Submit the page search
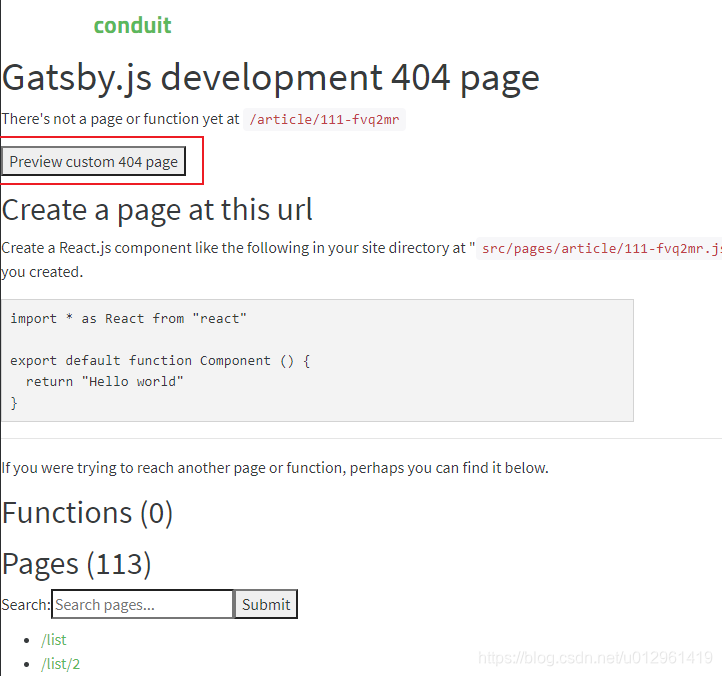The image size is (722, 676). coord(266,604)
